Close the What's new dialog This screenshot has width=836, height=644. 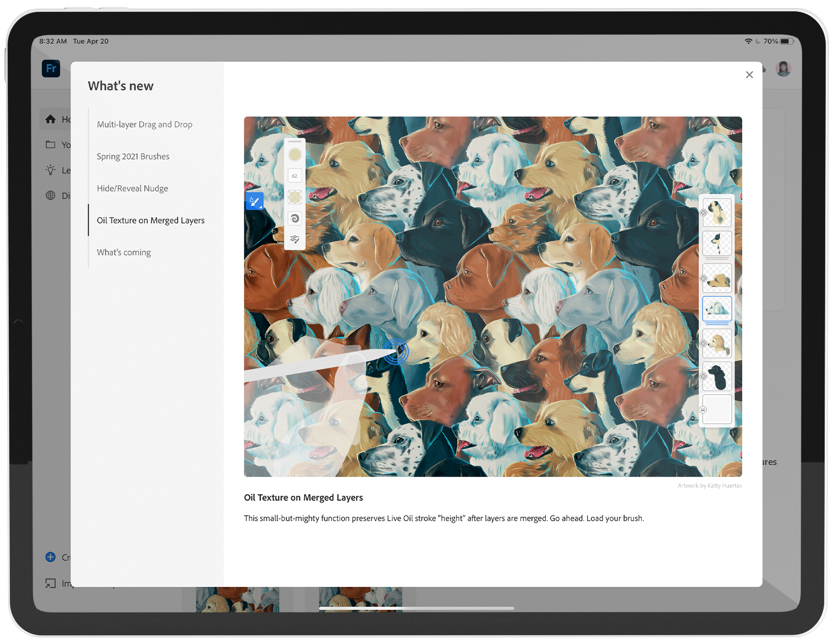tap(749, 75)
